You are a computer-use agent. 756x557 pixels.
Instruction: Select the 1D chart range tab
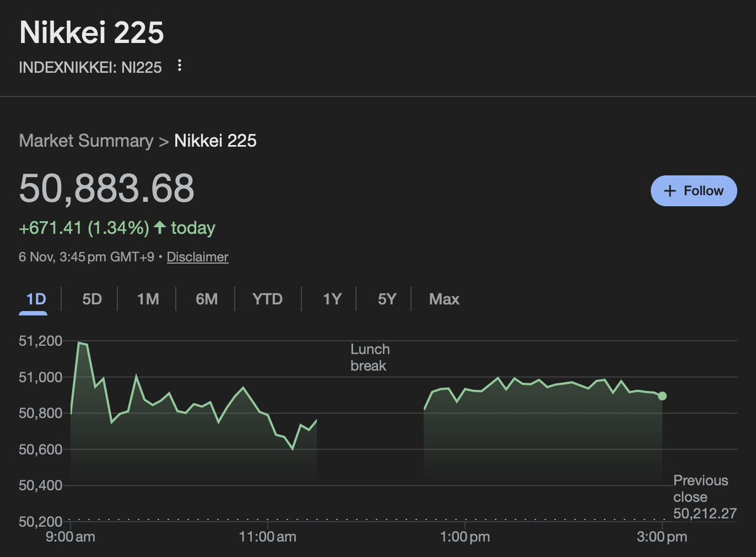pos(37,298)
